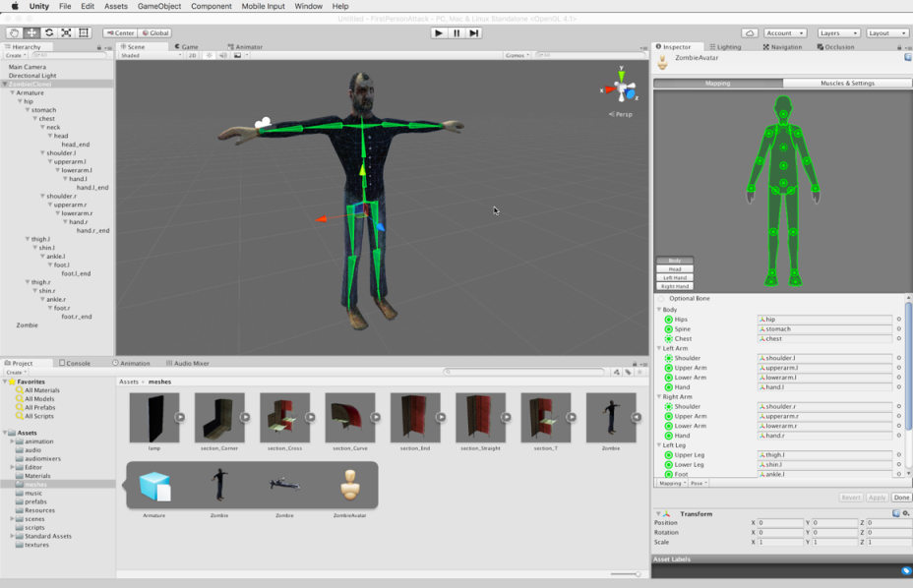The width and height of the screenshot is (913, 588).
Task: Click the Assets breadcrumb link
Action: coord(129,382)
